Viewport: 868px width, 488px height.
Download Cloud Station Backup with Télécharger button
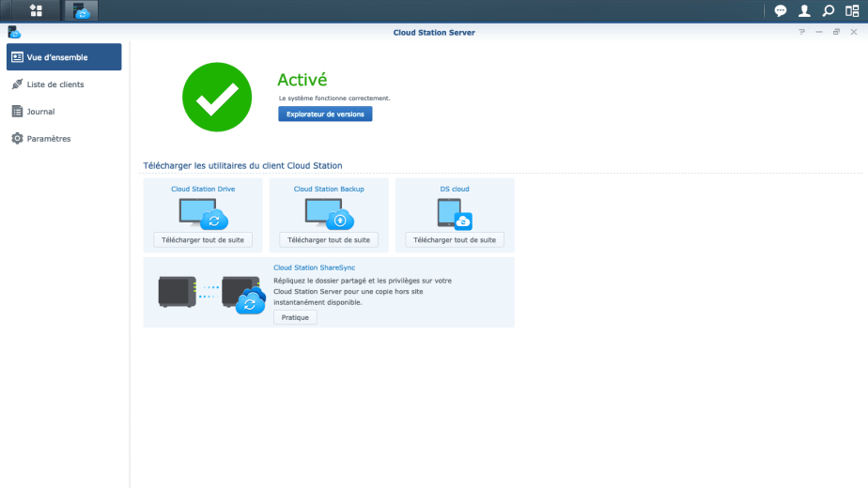(x=329, y=240)
